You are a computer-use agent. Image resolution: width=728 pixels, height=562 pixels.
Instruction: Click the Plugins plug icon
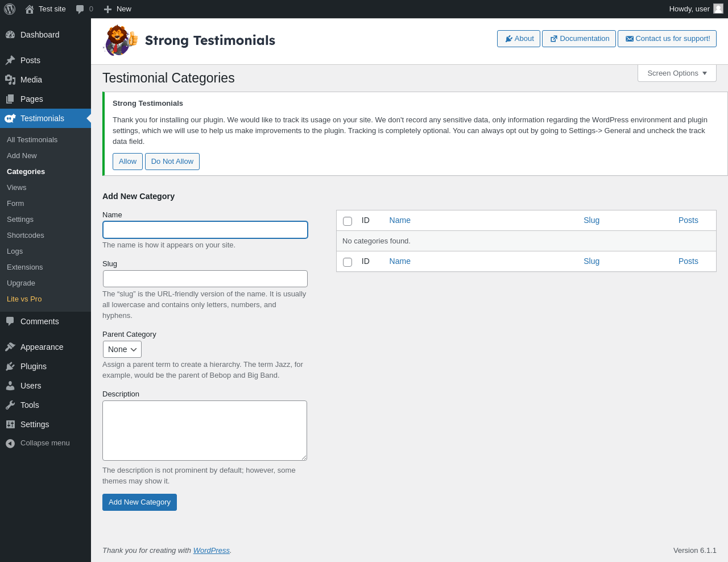(10, 366)
